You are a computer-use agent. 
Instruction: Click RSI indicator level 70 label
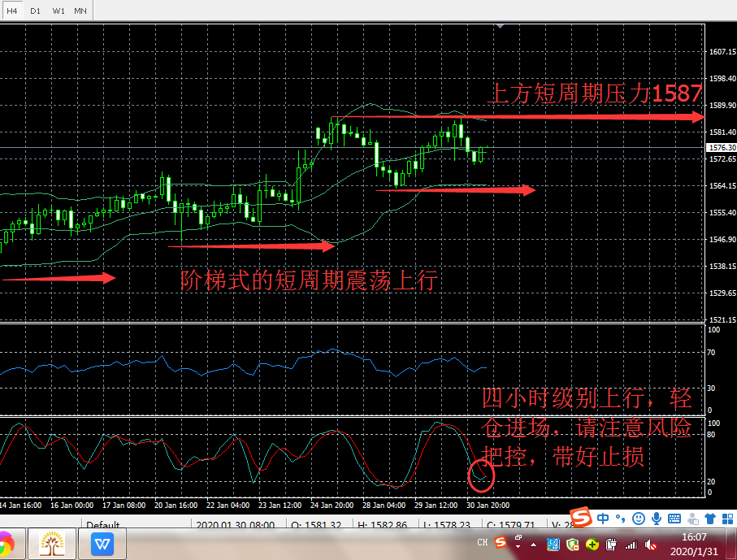click(711, 352)
